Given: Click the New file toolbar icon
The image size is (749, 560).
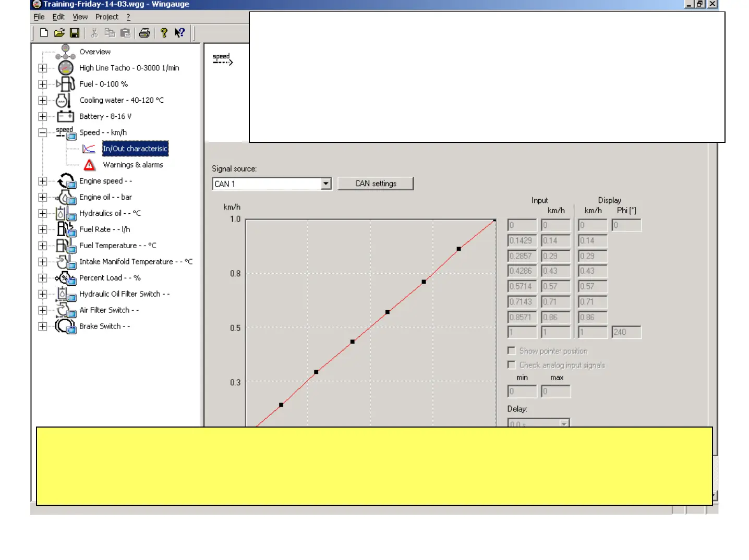Looking at the screenshot, I should (44, 33).
